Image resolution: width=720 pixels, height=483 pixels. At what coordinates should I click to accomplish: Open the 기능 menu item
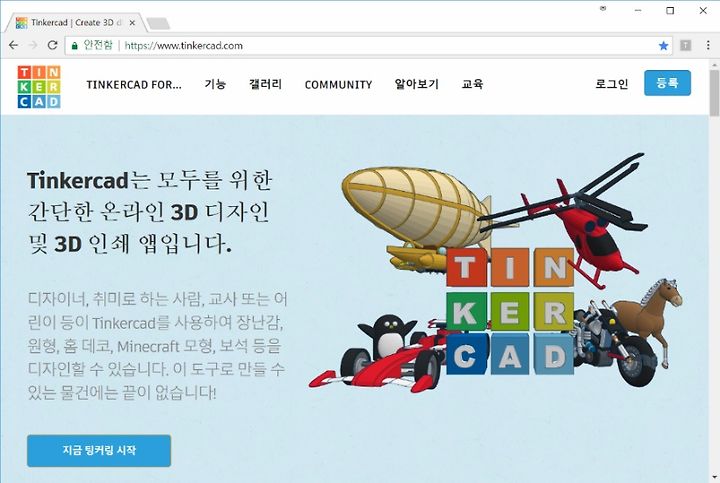tap(215, 84)
